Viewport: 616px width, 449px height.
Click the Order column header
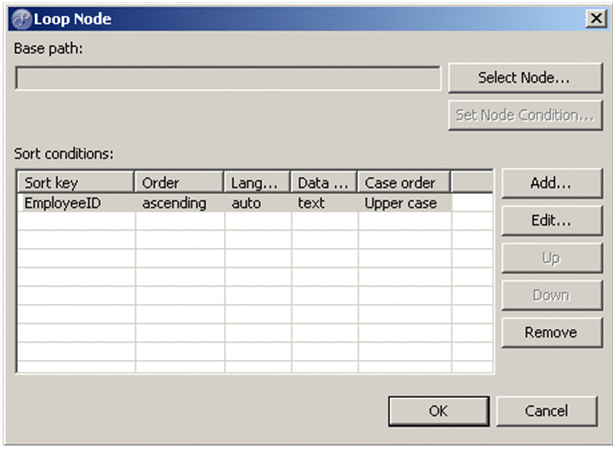click(x=179, y=183)
